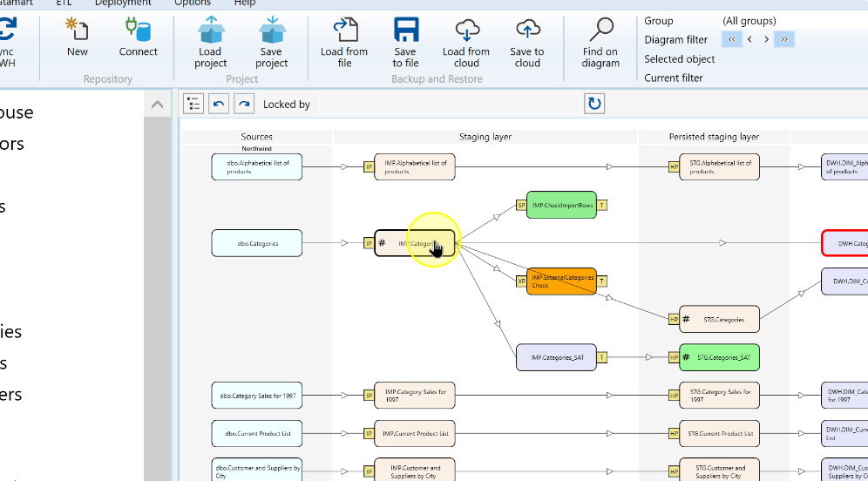Screen dimensions: 868x481
Task: Open the Options menu
Action: point(193,3)
